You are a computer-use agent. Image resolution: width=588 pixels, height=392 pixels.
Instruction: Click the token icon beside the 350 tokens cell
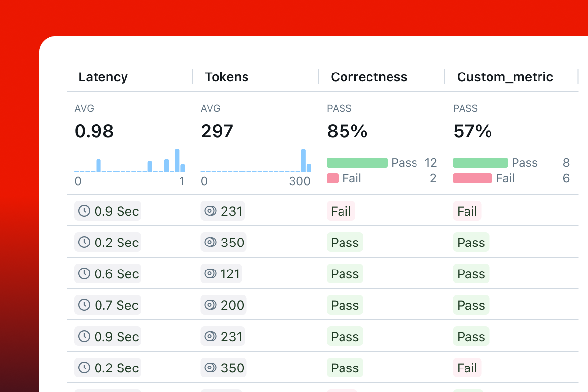209,242
